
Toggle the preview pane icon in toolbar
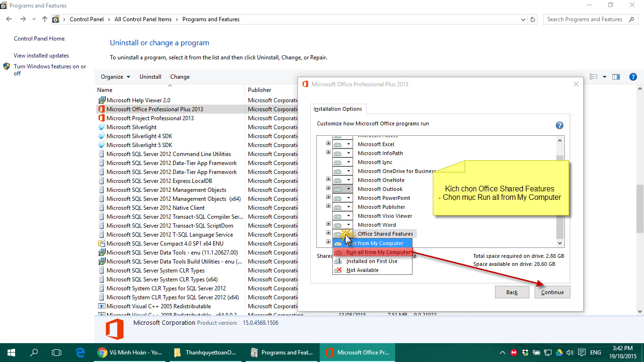tap(616, 77)
